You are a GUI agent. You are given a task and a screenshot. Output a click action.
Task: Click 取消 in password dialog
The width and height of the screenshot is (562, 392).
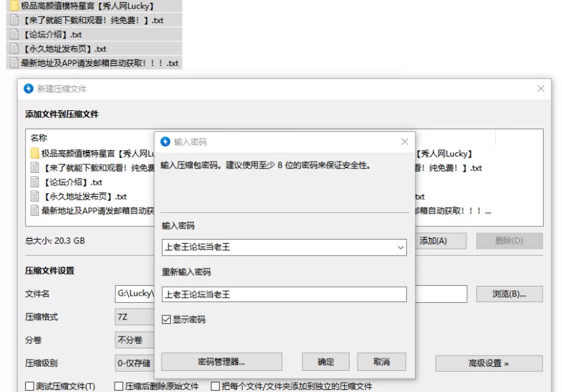pyautogui.click(x=381, y=362)
